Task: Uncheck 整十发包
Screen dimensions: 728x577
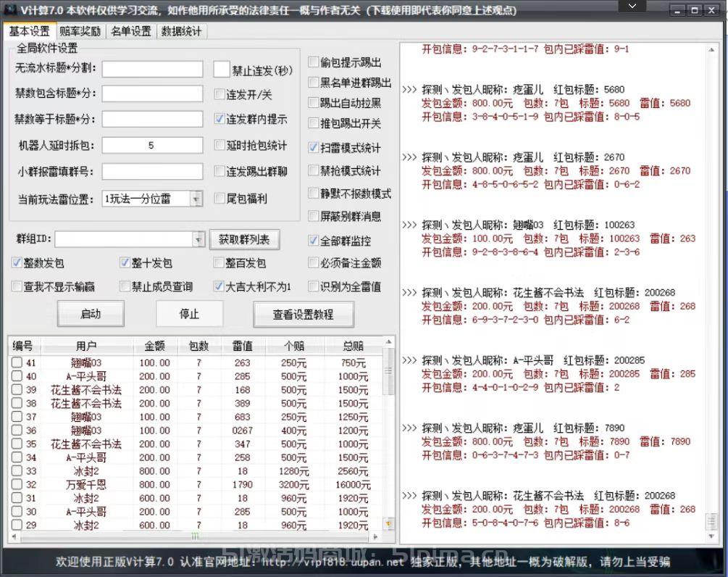Action: pyautogui.click(x=125, y=263)
